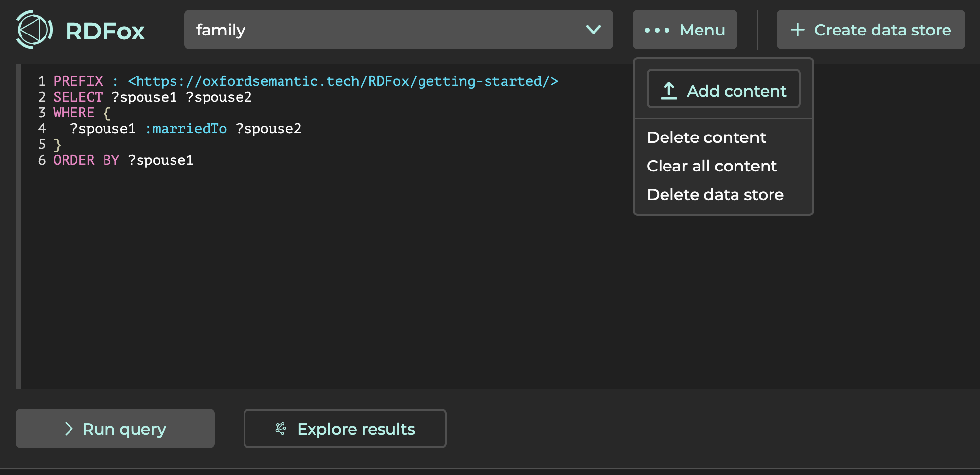Create a new data store

pos(871,30)
